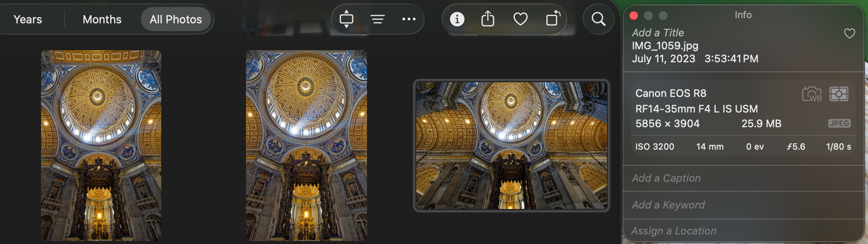Image resolution: width=868 pixels, height=244 pixels.
Task: Click the 1/80 s shutter speed
Action: click(839, 147)
